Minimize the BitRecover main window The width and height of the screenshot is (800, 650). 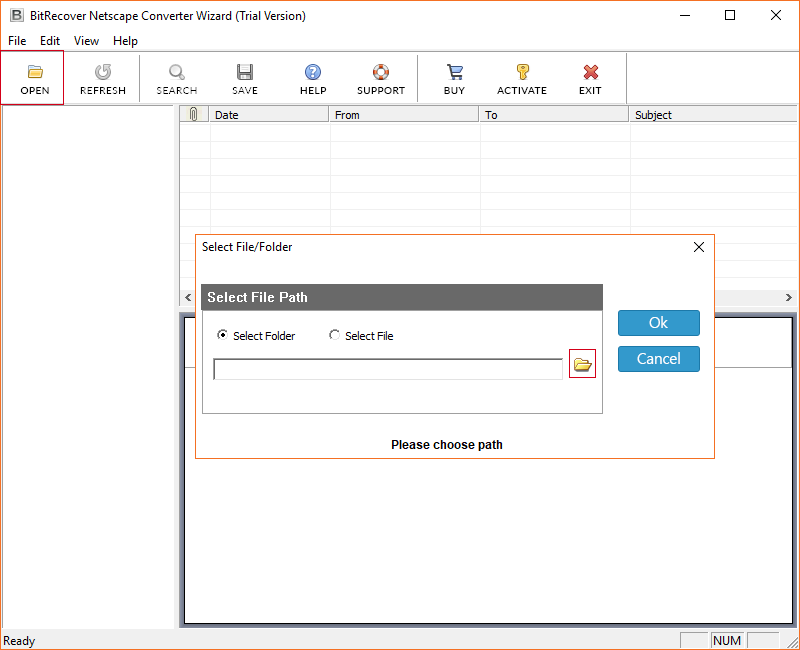tap(685, 15)
